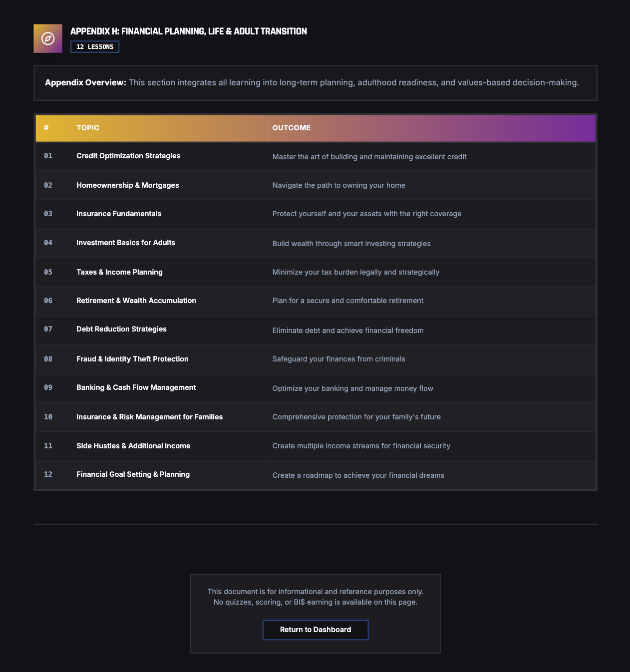
Task: Click lesson number 07 in the table
Action: click(x=48, y=329)
